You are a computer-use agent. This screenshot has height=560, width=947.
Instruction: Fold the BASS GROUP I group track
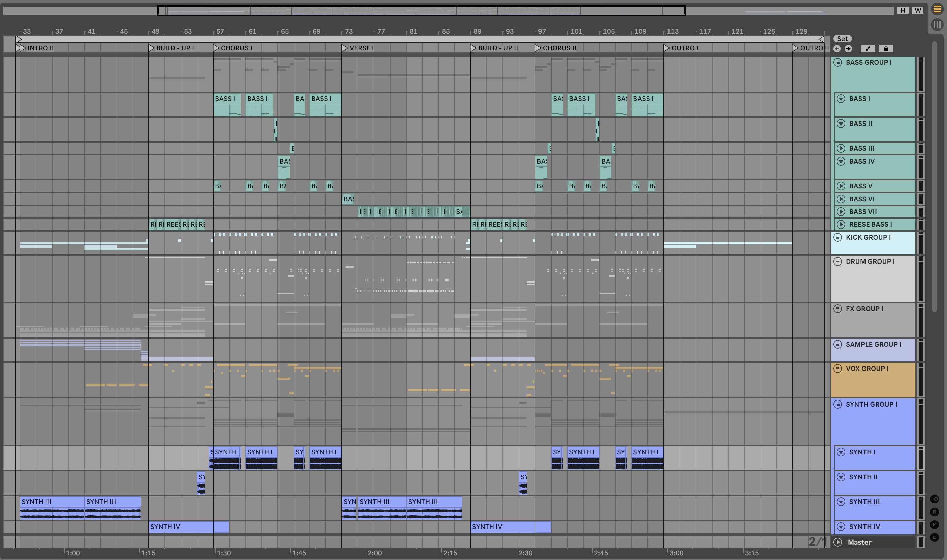click(838, 62)
